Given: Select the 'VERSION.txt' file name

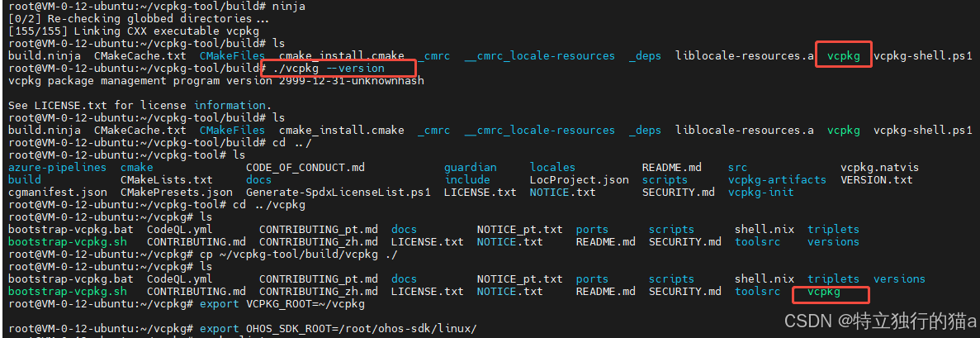Looking at the screenshot, I should (x=876, y=179).
